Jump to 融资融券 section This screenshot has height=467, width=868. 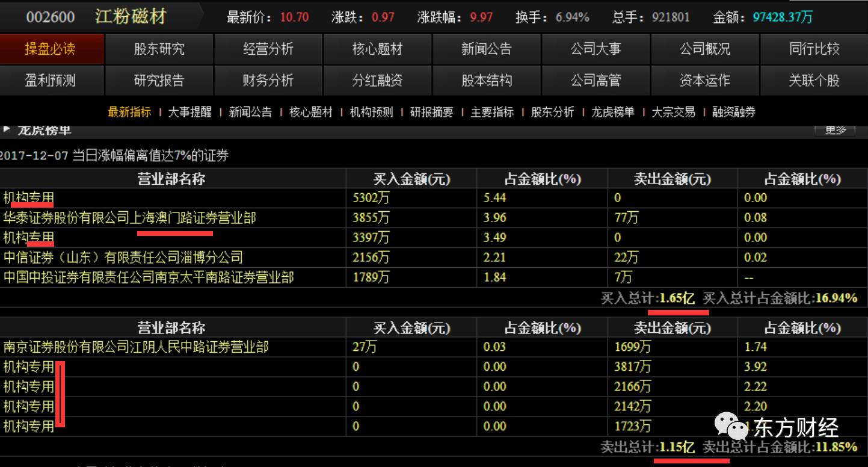(x=734, y=112)
